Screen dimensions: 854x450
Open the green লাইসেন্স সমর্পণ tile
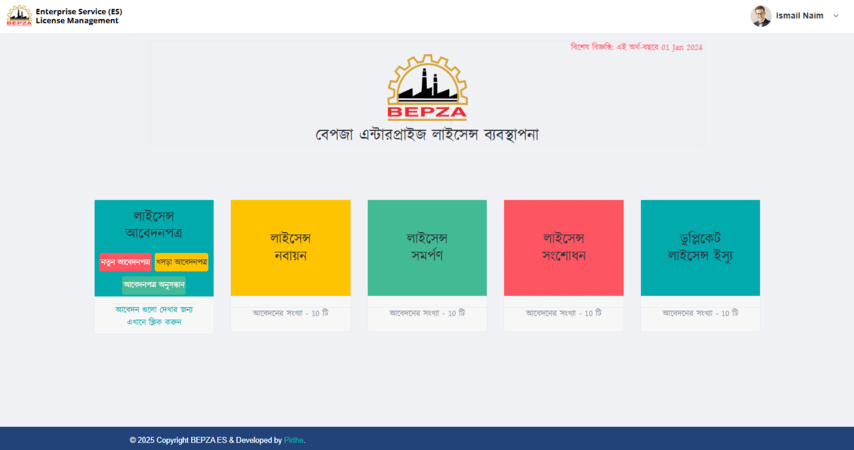pos(427,248)
